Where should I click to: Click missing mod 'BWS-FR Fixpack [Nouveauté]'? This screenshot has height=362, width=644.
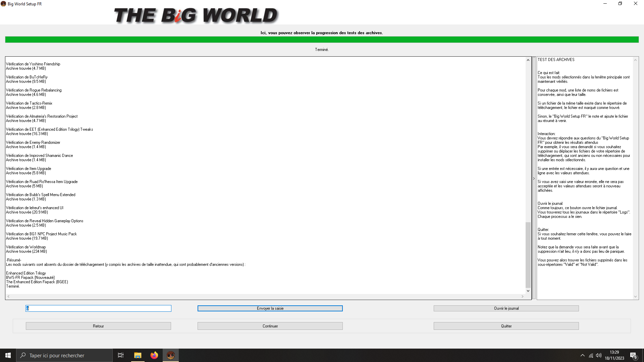point(30,278)
